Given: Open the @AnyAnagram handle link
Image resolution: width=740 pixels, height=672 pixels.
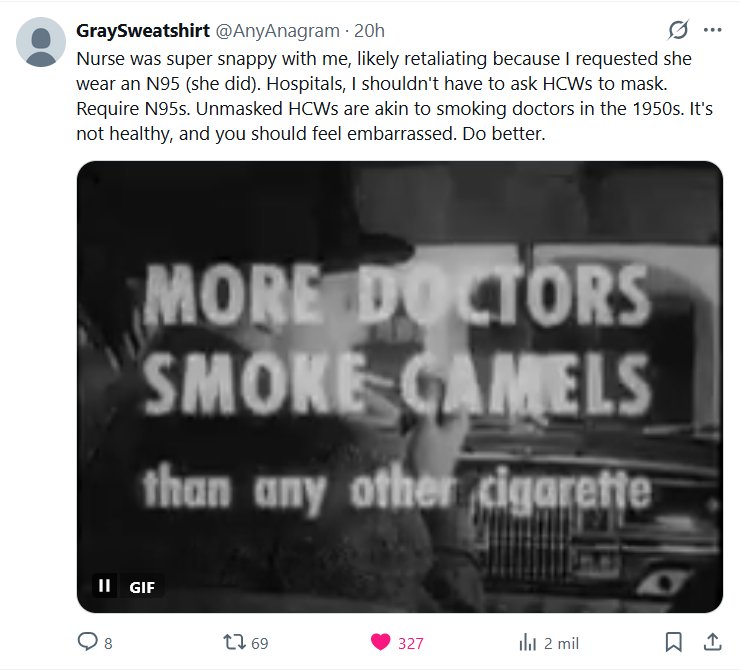Looking at the screenshot, I should tap(278, 31).
